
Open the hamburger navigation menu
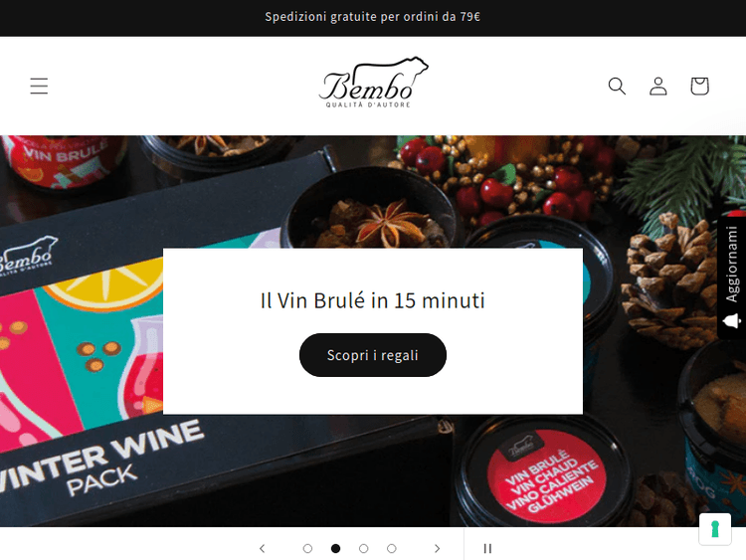39,87
